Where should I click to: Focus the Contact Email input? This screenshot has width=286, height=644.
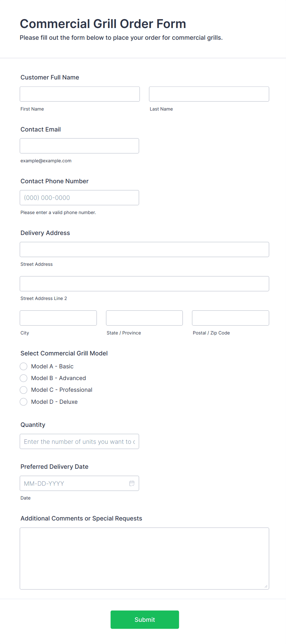coord(79,146)
